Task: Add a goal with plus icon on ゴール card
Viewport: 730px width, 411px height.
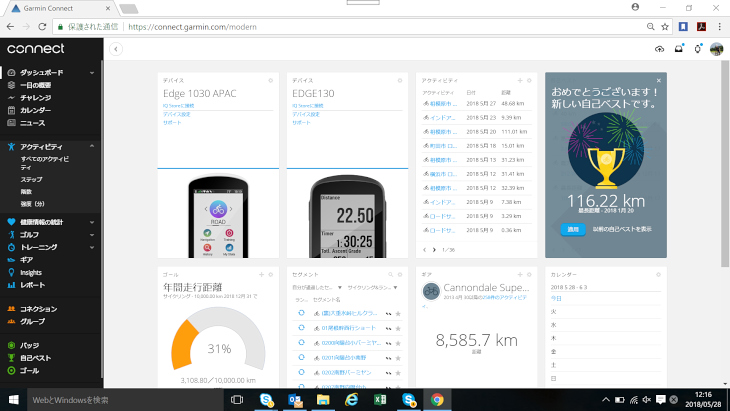Action: (261, 275)
